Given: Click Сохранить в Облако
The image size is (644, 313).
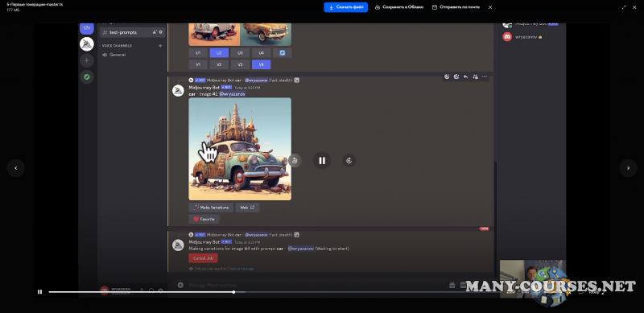Looking at the screenshot, I should pyautogui.click(x=399, y=7).
